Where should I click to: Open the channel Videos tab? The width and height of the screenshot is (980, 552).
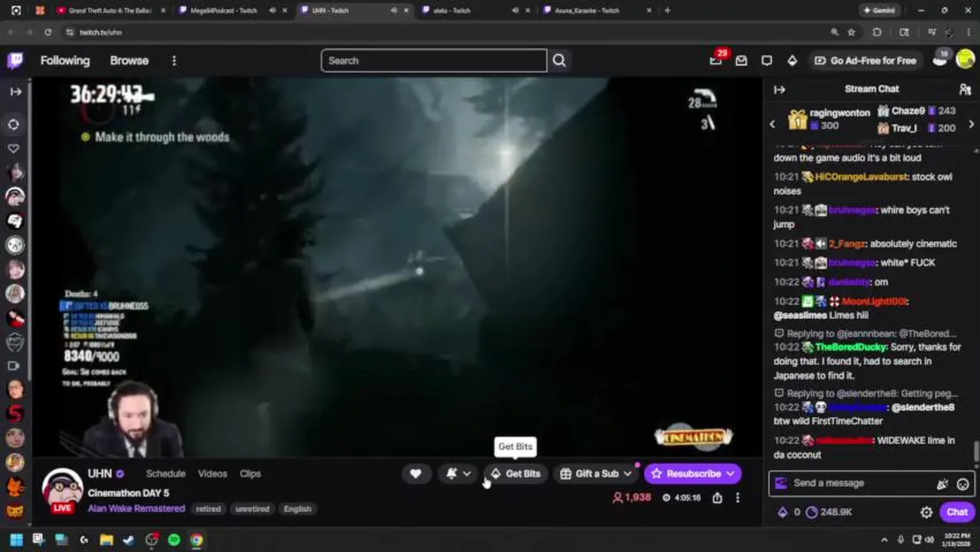pyautogui.click(x=212, y=474)
